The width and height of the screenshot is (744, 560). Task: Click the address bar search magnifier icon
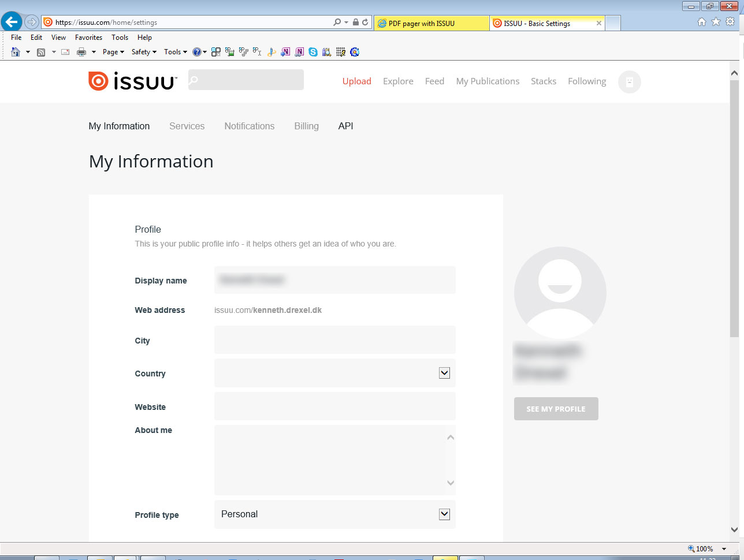tap(337, 23)
